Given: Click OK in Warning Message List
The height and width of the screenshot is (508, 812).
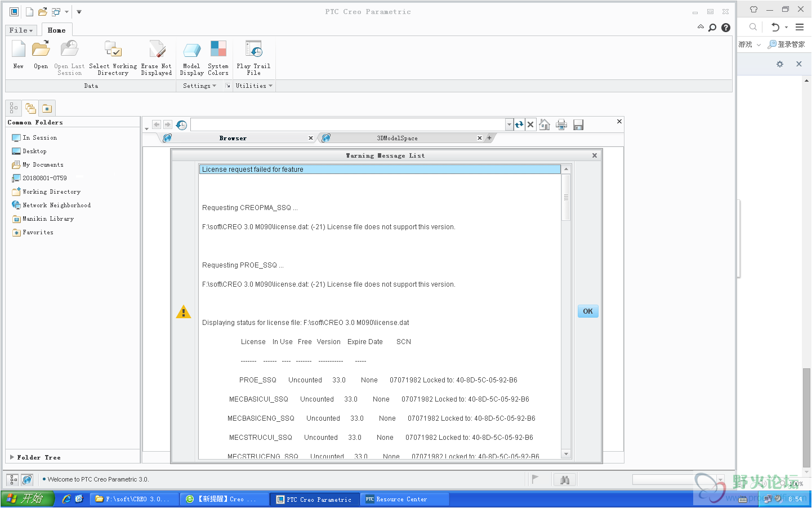Looking at the screenshot, I should pos(588,311).
